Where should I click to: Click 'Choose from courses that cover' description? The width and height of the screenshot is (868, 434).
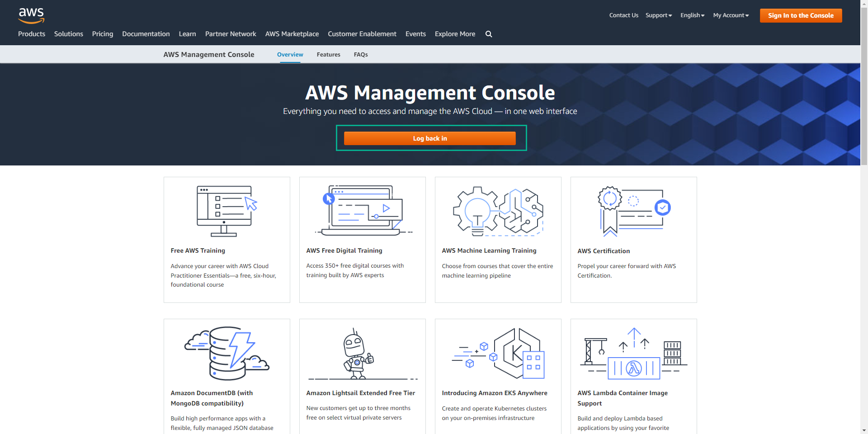tap(497, 271)
